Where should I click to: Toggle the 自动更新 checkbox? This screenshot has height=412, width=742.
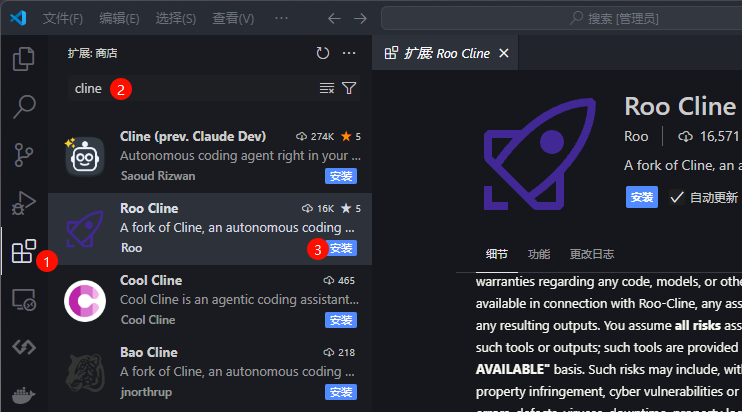tap(676, 197)
